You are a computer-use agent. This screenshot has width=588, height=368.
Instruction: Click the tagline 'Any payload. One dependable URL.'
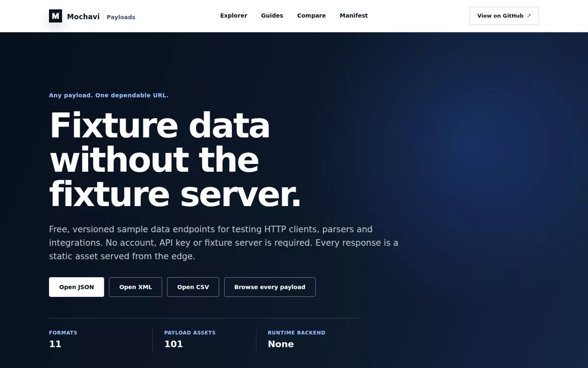109,95
